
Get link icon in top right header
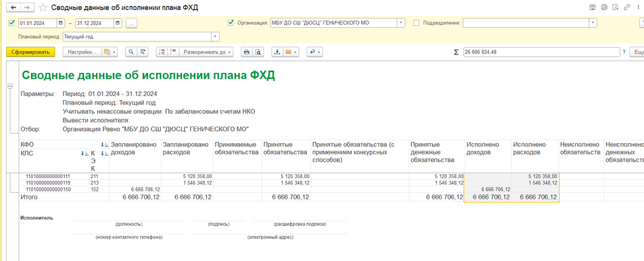click(x=627, y=7)
